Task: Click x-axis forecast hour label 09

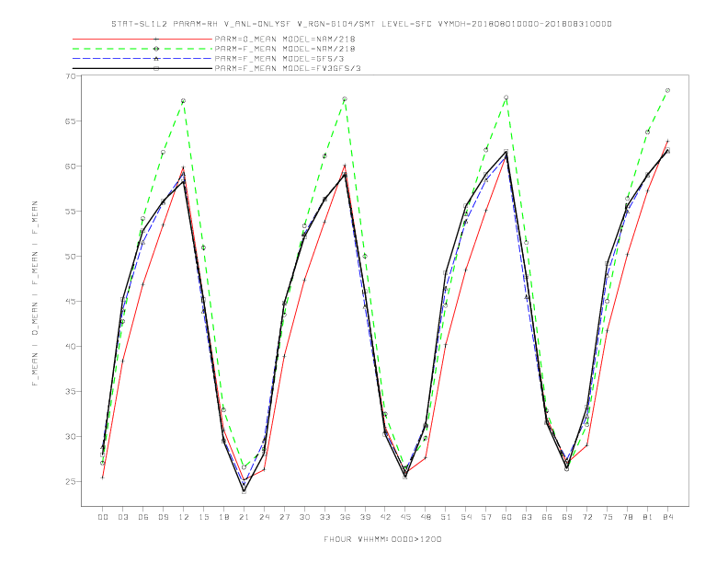Action: 163,517
